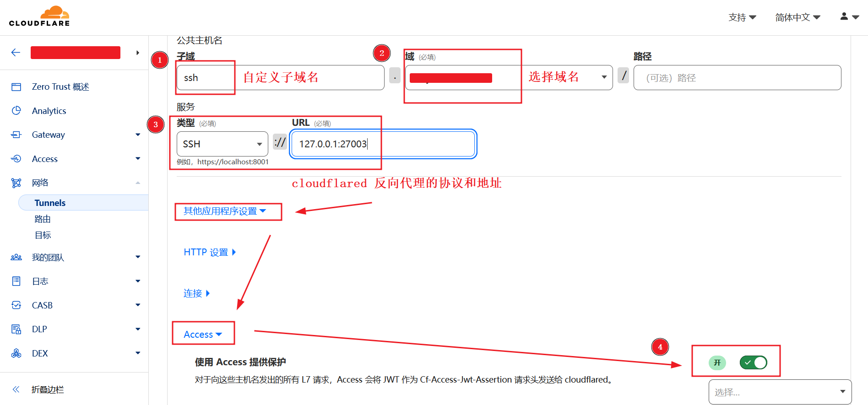
Task: Toggle the Access protection switch
Action: 753,362
